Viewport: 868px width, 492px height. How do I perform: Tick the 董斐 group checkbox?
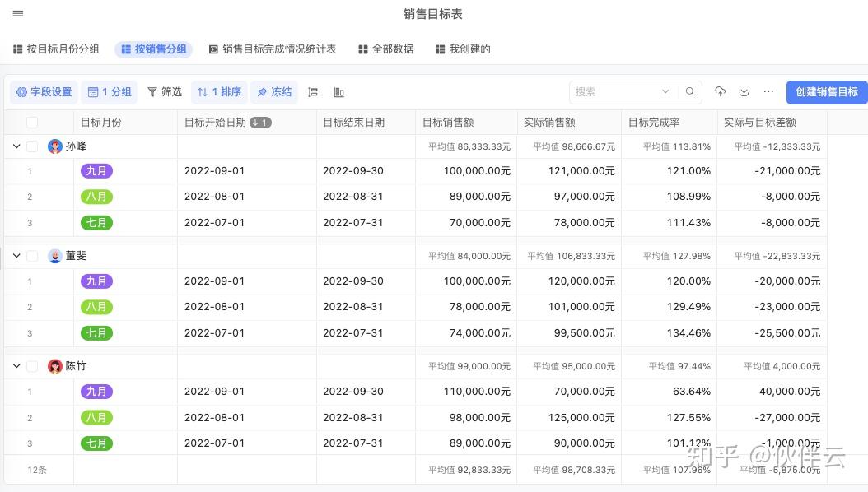pos(32,256)
